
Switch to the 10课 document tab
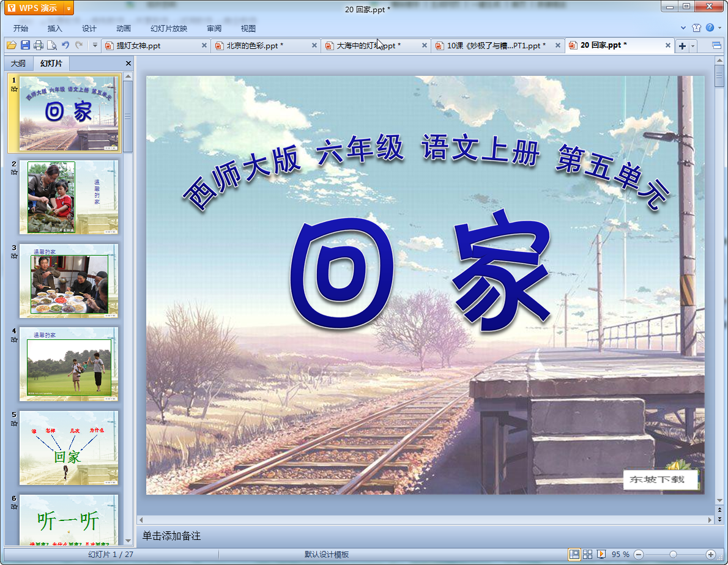[497, 45]
